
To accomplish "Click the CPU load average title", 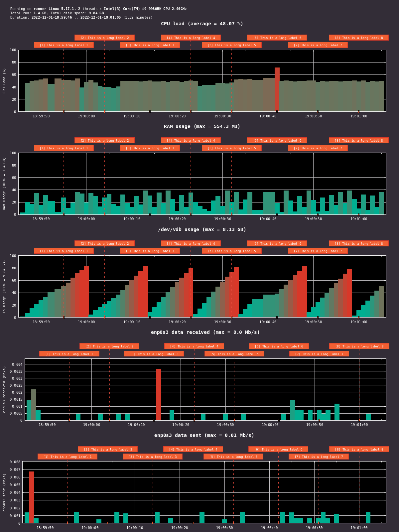I will point(202,24).
